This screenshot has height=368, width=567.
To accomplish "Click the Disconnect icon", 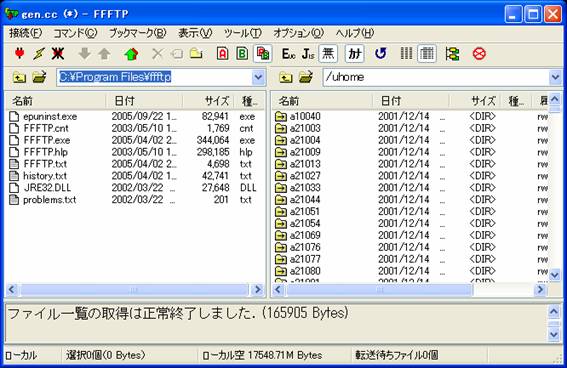I will coord(58,54).
